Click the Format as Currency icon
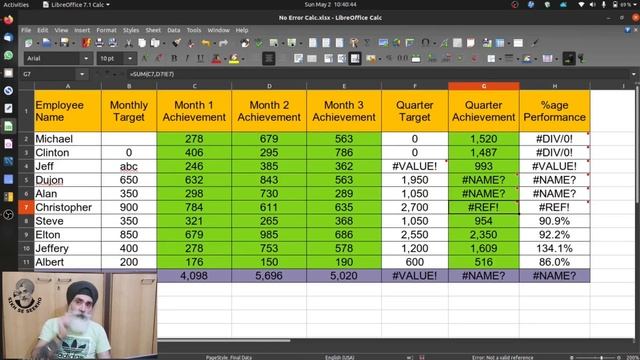The height and width of the screenshot is (360, 640). coord(371,59)
